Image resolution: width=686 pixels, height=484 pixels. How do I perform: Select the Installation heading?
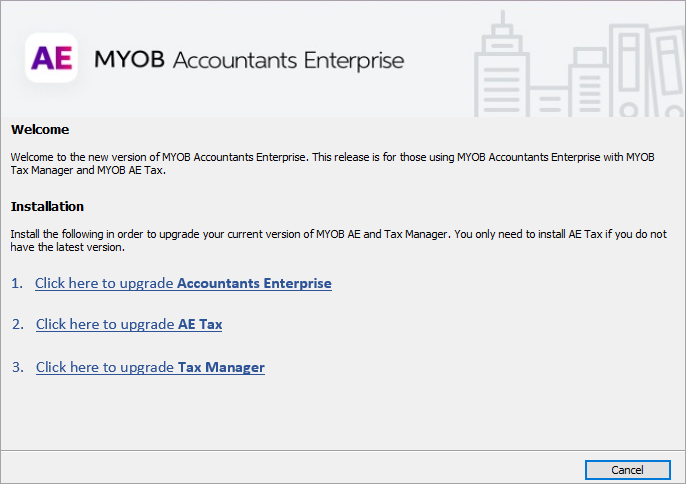(x=47, y=206)
